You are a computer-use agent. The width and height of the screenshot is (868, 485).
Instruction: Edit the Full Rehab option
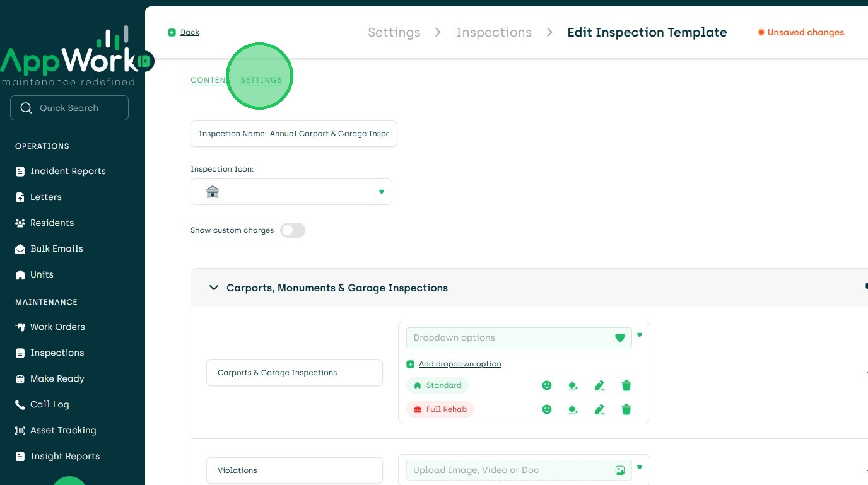(x=600, y=409)
